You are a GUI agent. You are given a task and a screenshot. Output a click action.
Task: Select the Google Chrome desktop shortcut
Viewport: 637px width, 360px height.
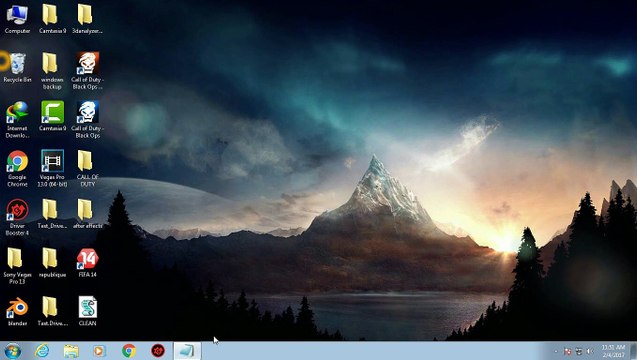pos(17,168)
